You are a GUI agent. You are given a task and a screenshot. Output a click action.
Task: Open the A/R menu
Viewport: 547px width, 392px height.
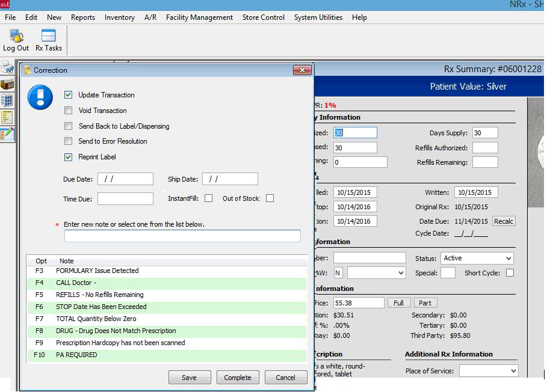tap(150, 17)
